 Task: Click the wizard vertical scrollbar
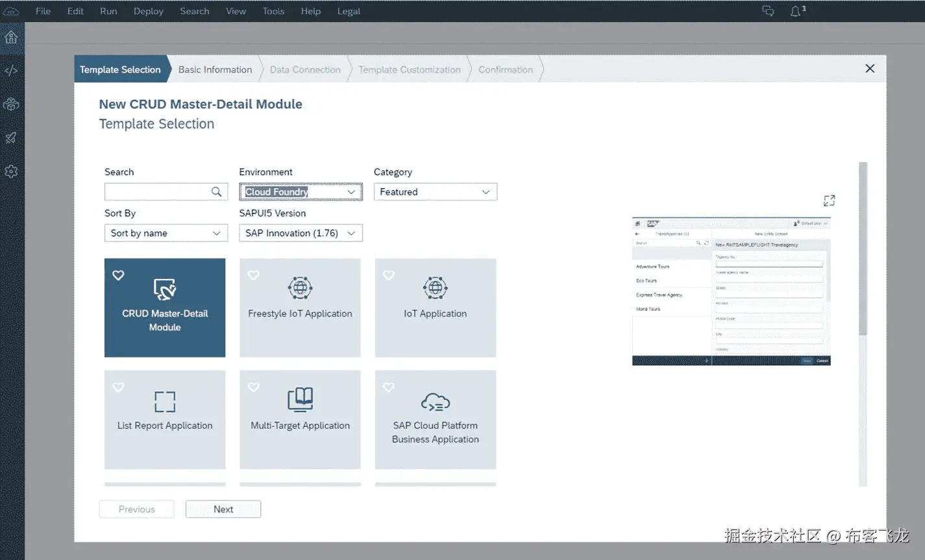pos(863,248)
